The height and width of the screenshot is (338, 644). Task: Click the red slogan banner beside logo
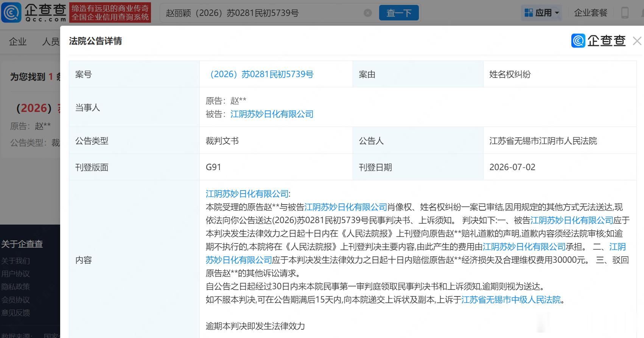click(x=110, y=12)
